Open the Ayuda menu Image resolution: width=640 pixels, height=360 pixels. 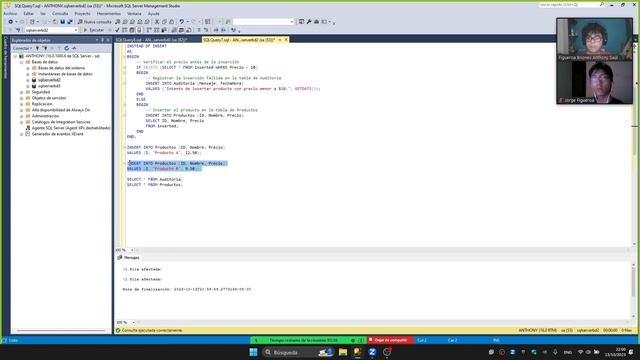153,13
